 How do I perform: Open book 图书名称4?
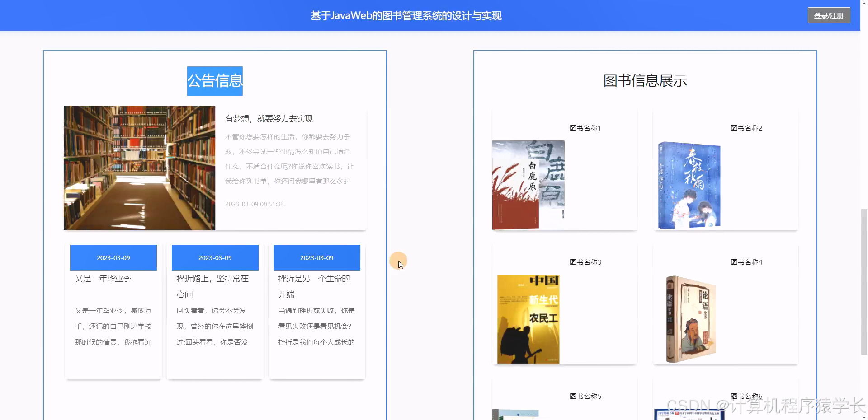point(746,262)
